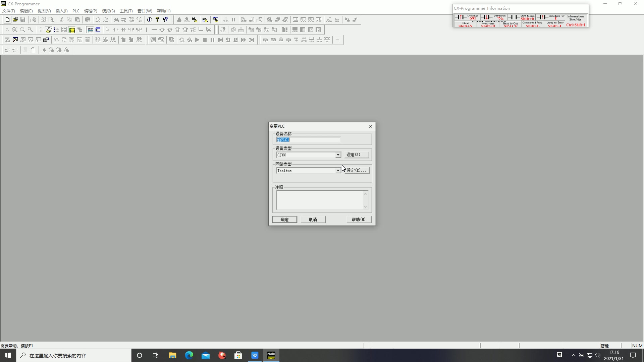Click the CI toolbar icon

(98, 30)
